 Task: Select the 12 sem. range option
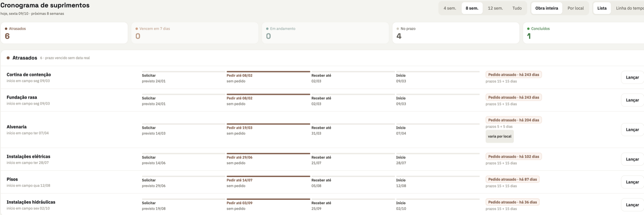click(495, 8)
